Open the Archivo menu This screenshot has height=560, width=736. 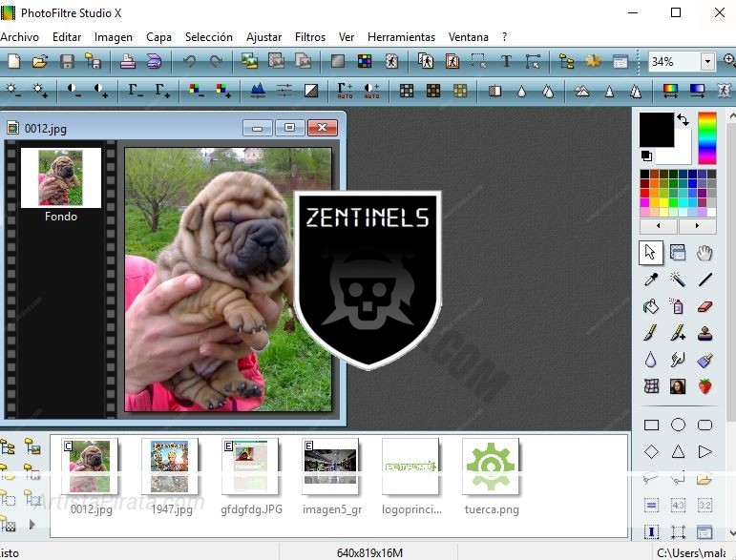click(x=20, y=37)
